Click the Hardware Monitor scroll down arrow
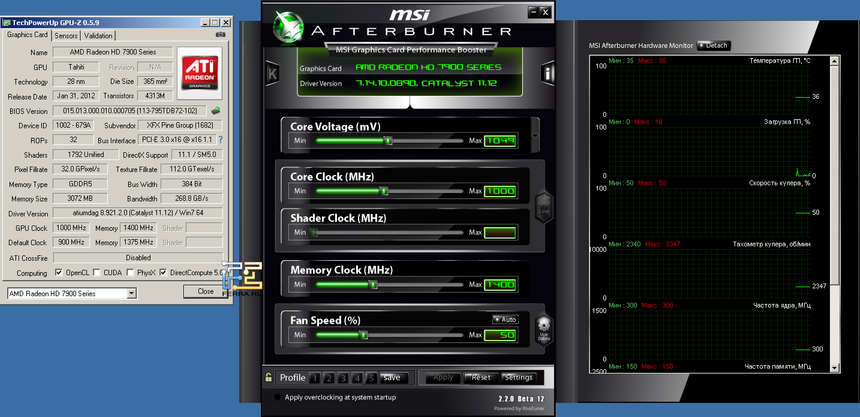The image size is (860, 417). (835, 368)
